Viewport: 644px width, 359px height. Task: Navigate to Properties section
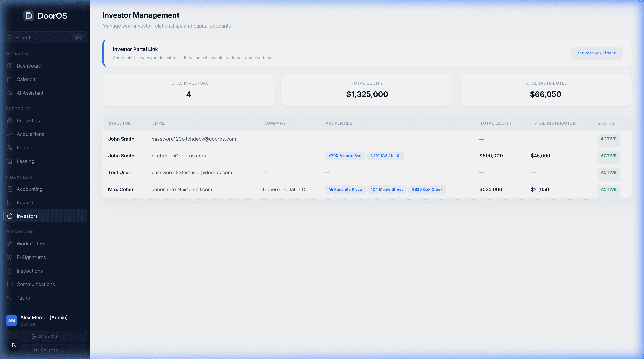pos(45,121)
